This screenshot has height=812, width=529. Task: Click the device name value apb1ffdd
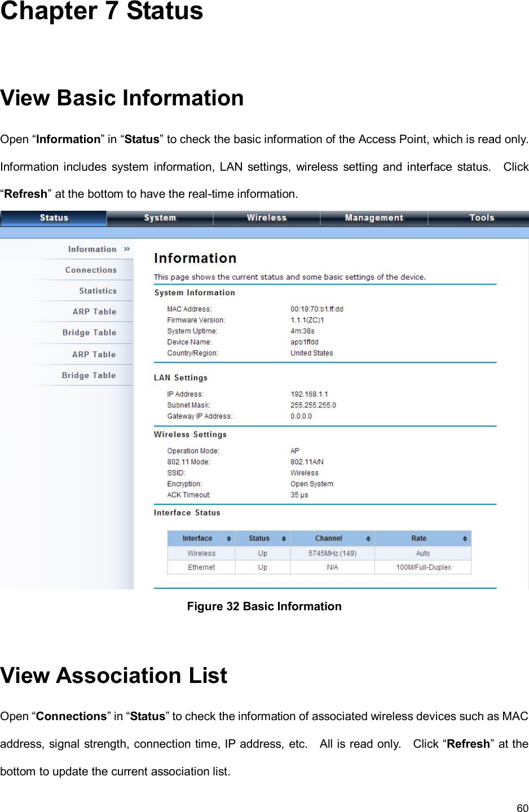pyautogui.click(x=305, y=342)
